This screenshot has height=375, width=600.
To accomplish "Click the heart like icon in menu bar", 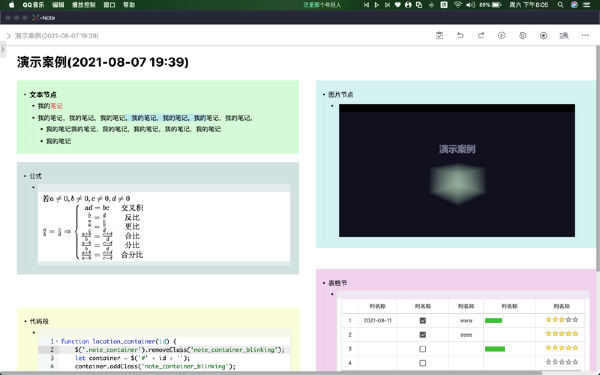I will pyautogui.click(x=398, y=5).
